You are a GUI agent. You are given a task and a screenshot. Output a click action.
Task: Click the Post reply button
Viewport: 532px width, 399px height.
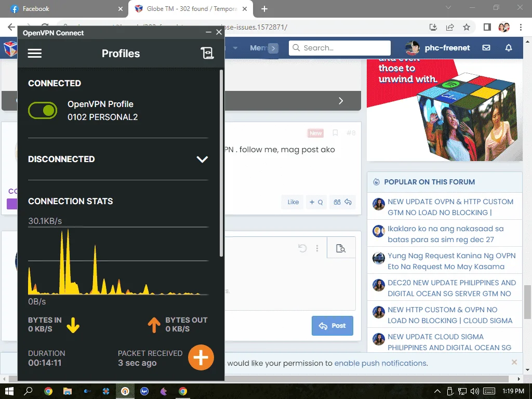point(332,326)
